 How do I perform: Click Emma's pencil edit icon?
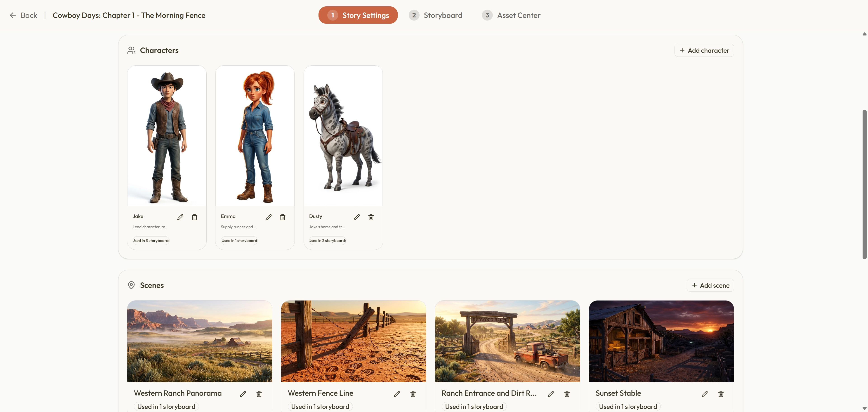point(269,217)
